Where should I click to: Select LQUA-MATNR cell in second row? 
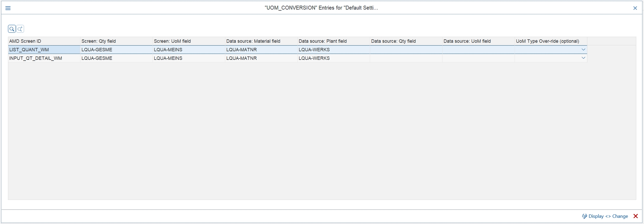pyautogui.click(x=261, y=58)
